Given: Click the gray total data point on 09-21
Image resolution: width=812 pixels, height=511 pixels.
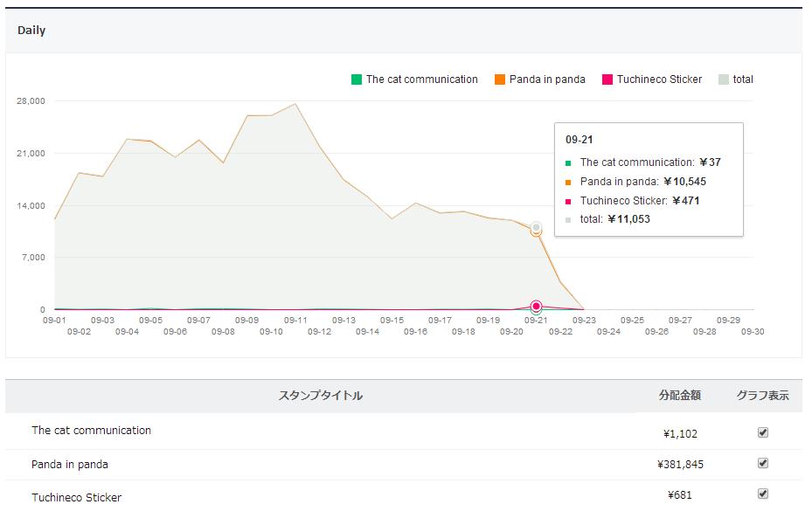Looking at the screenshot, I should pos(536,227).
